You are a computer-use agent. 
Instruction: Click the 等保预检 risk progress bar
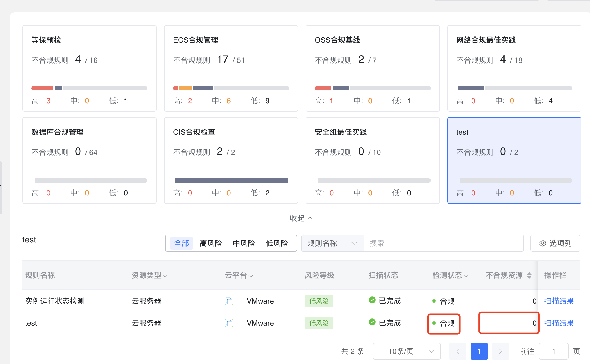tap(89, 88)
